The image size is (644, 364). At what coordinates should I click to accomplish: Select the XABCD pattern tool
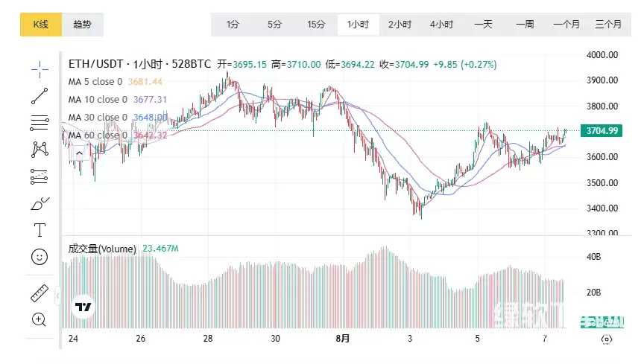point(40,150)
